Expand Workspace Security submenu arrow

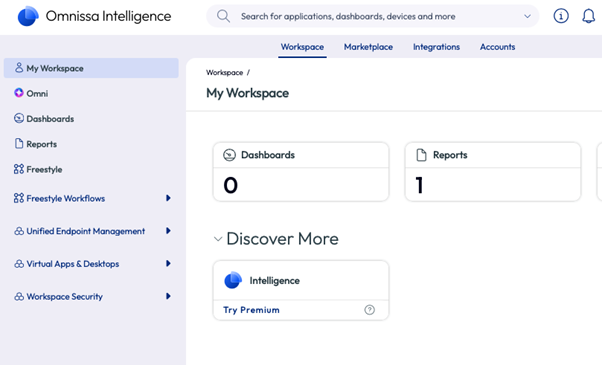point(168,296)
